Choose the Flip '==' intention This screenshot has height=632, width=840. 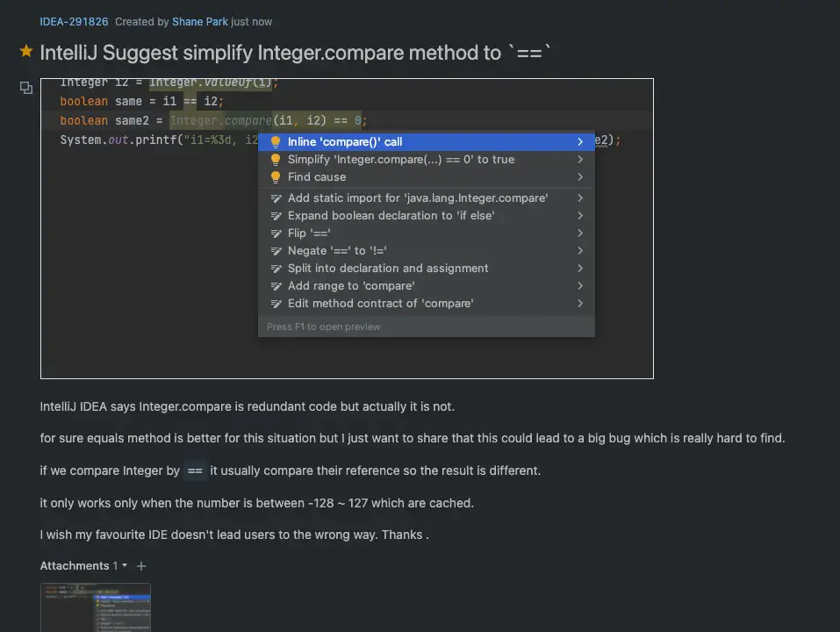click(427, 233)
